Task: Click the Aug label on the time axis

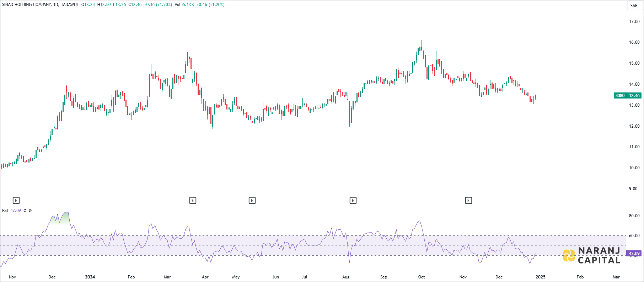Action: pos(346,277)
